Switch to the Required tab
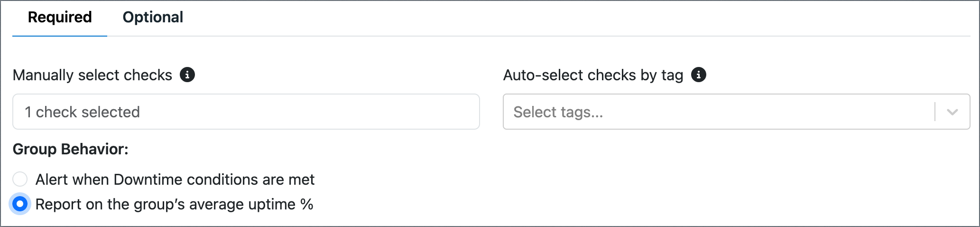The image size is (980, 227). (x=60, y=17)
